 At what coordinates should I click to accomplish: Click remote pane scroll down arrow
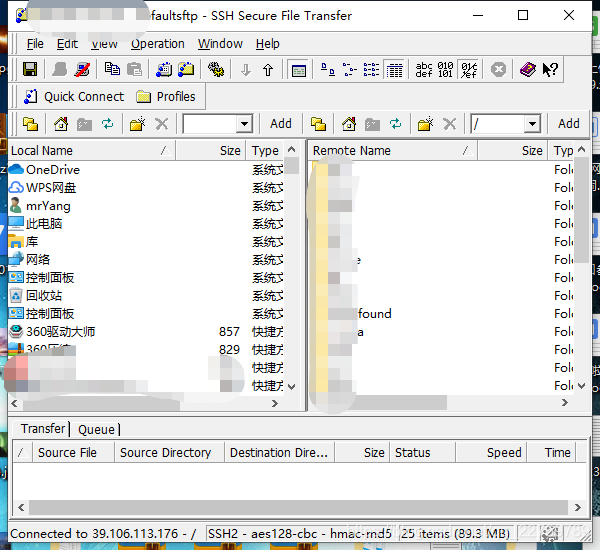[x=582, y=386]
